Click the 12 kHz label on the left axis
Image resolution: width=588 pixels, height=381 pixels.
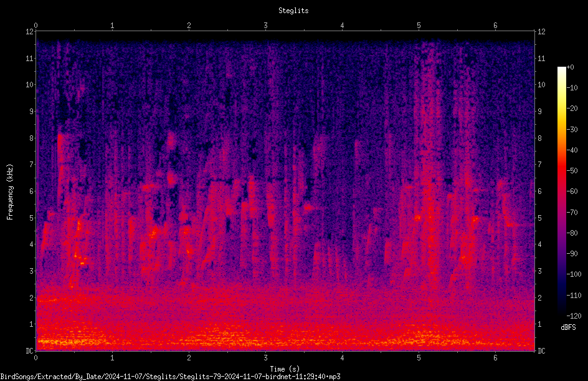[x=30, y=32]
